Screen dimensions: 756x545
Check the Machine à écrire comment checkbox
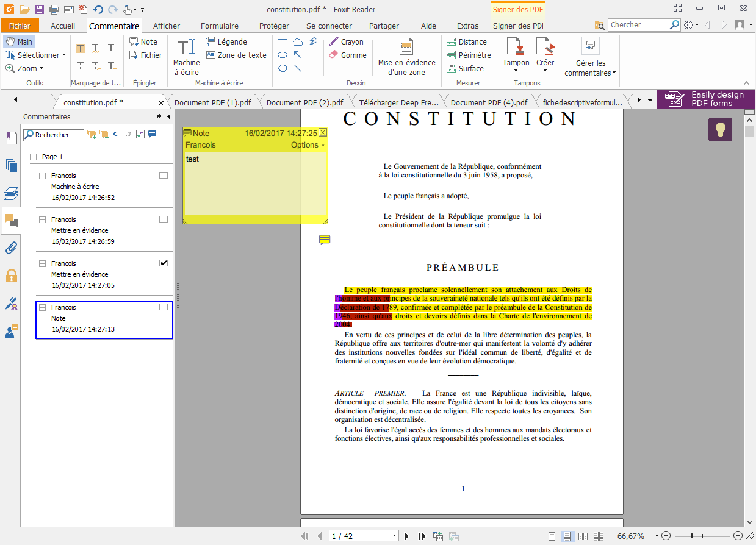(163, 175)
